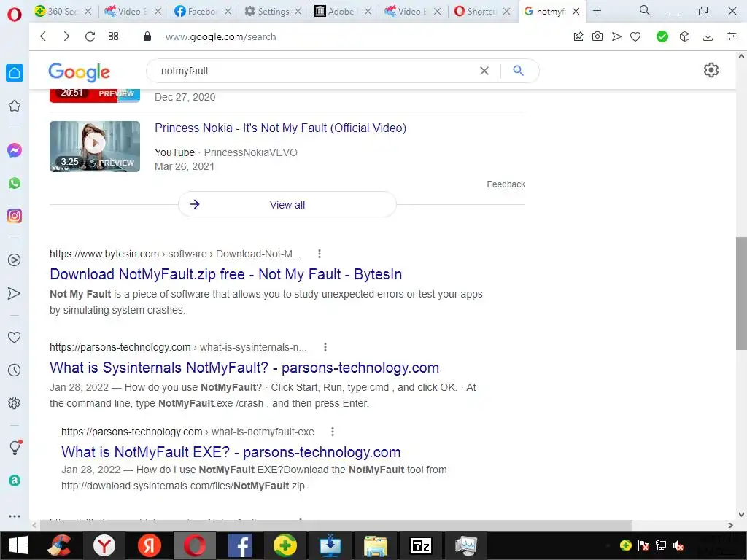747x560 pixels.
Task: Open sidebar Pinboards heart icon
Action: click(x=15, y=337)
